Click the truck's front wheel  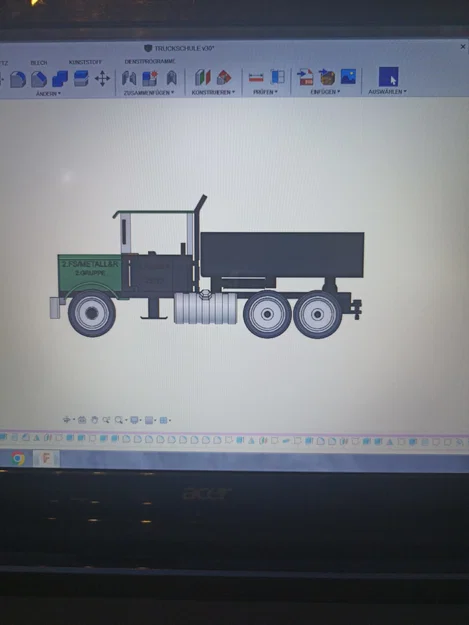pyautogui.click(x=92, y=314)
